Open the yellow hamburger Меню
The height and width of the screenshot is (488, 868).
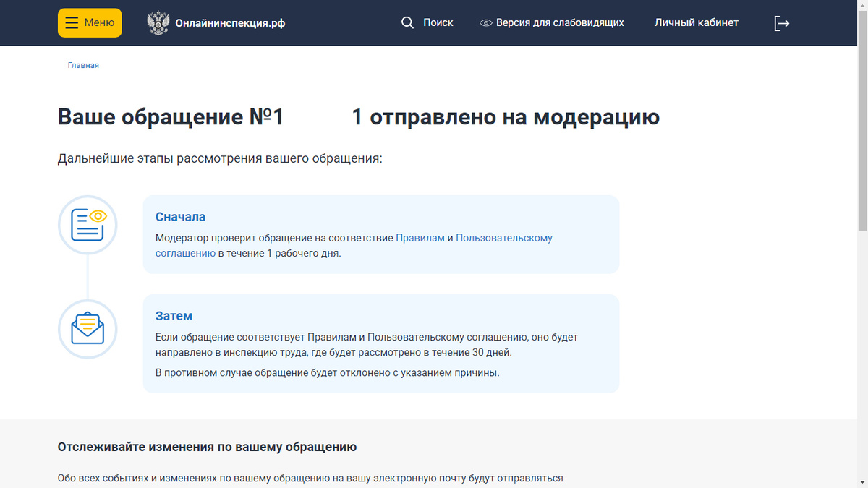tap(90, 22)
